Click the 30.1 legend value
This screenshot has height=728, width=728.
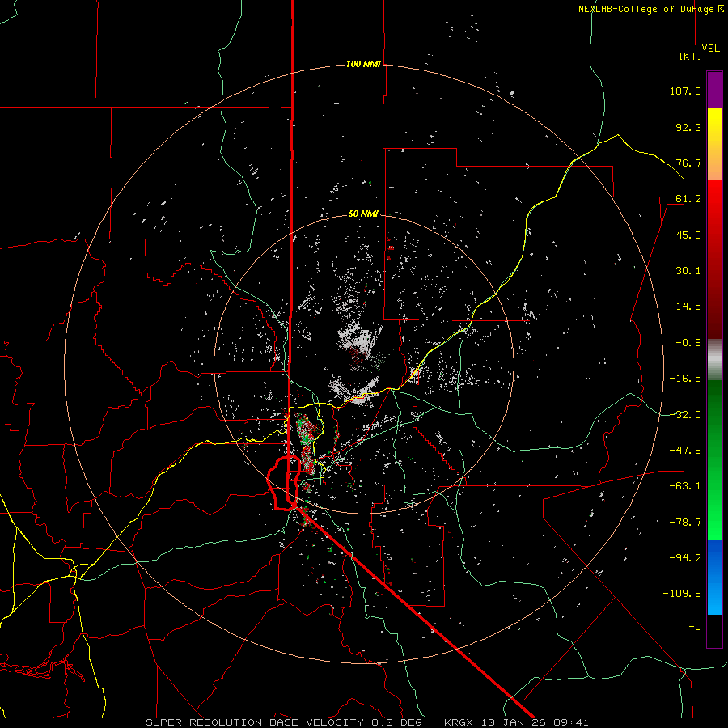click(688, 271)
